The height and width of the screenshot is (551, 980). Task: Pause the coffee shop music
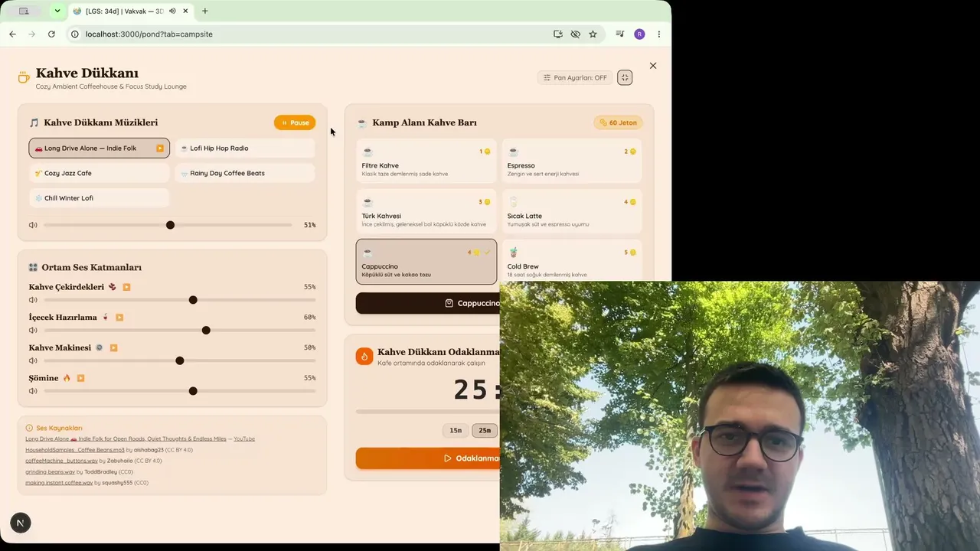295,122
